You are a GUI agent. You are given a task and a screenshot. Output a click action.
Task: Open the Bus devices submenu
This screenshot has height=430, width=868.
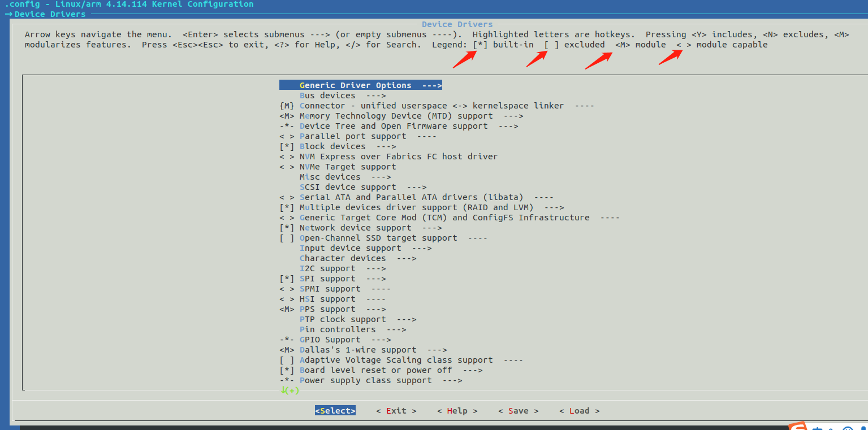343,95
